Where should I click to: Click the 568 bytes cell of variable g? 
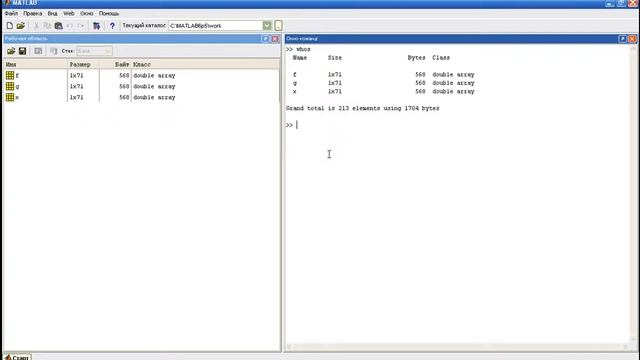[x=124, y=87]
